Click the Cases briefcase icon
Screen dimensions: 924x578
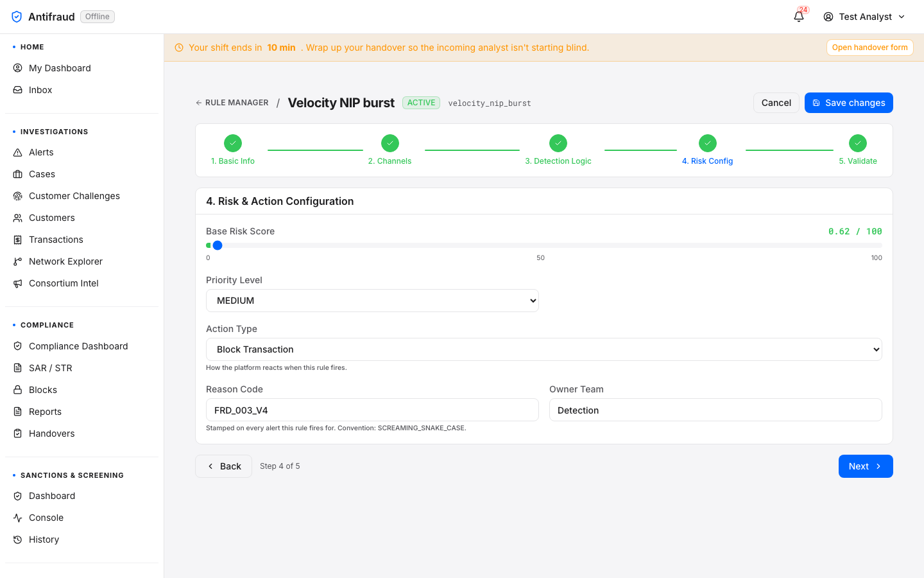18,174
